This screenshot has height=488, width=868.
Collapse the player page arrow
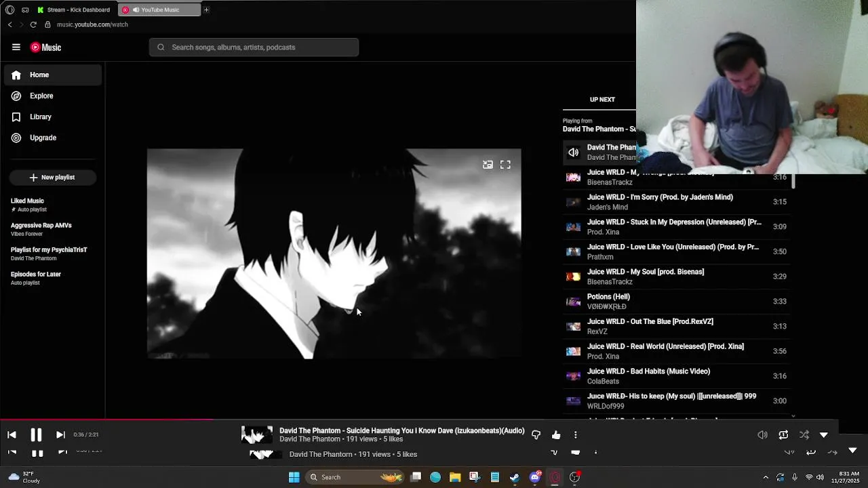click(824, 435)
